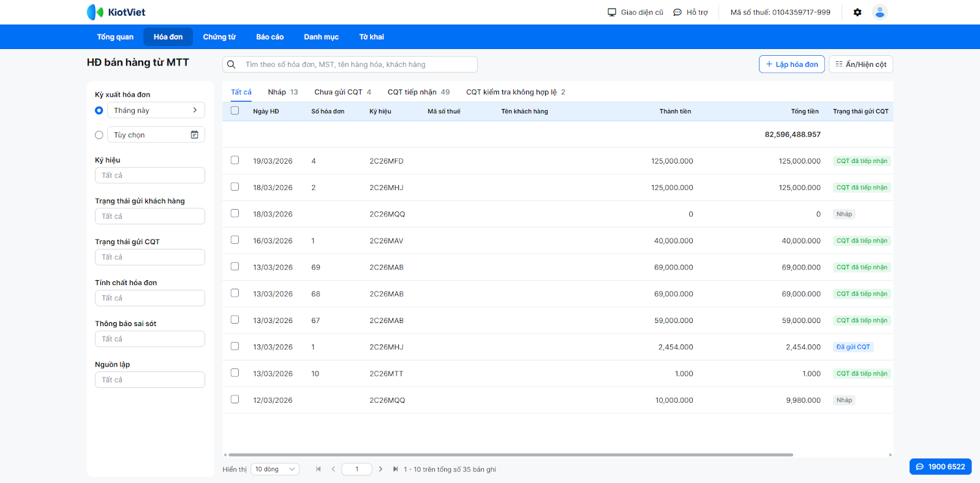Click the KiotViet logo icon
980x483 pixels.
(x=95, y=12)
